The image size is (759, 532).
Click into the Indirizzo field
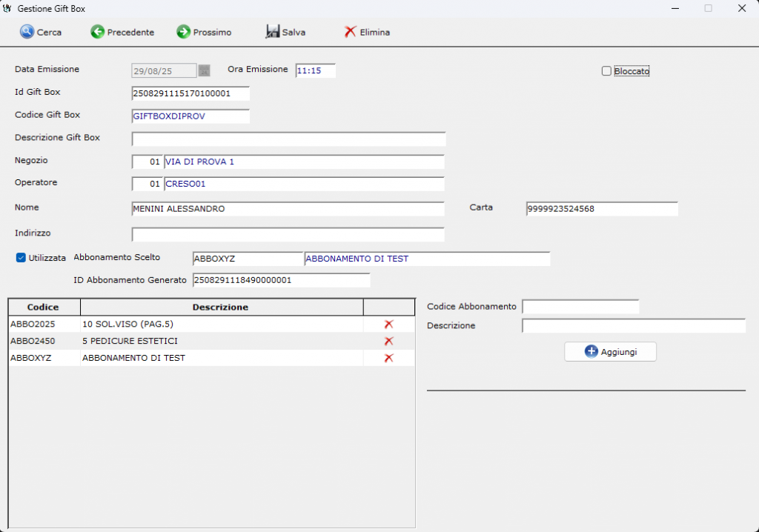tap(288, 235)
